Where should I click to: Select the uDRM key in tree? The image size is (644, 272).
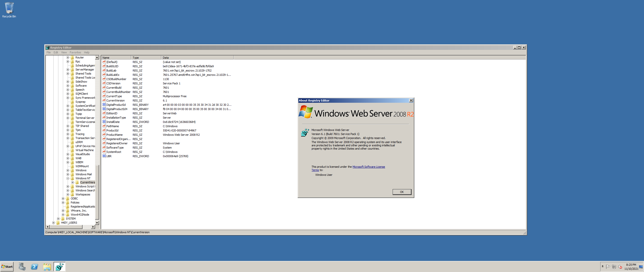(79, 142)
